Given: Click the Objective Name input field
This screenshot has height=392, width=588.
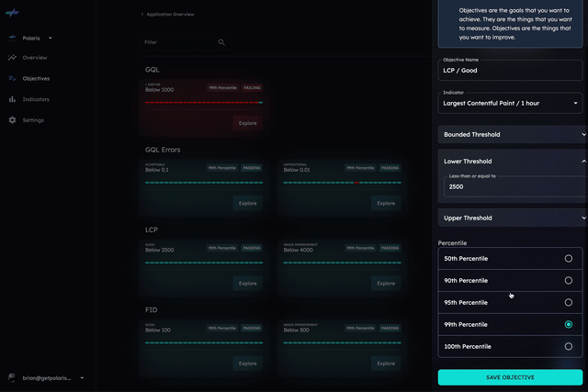Looking at the screenshot, I should tap(511, 70).
